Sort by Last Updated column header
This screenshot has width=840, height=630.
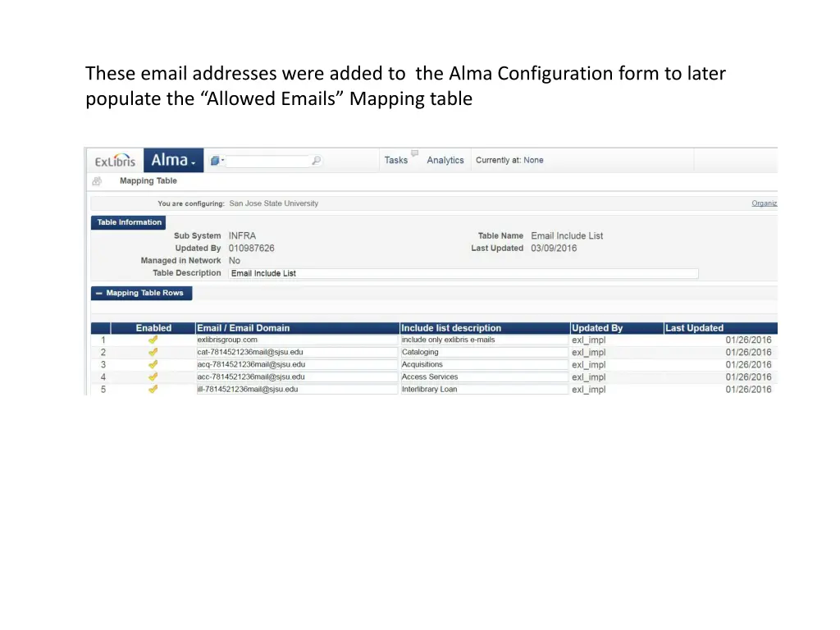[x=720, y=328]
